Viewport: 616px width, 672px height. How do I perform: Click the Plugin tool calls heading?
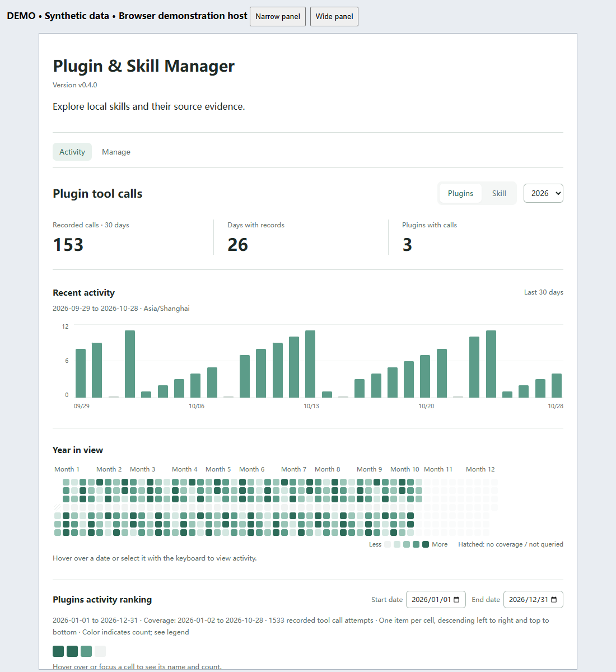click(x=97, y=194)
